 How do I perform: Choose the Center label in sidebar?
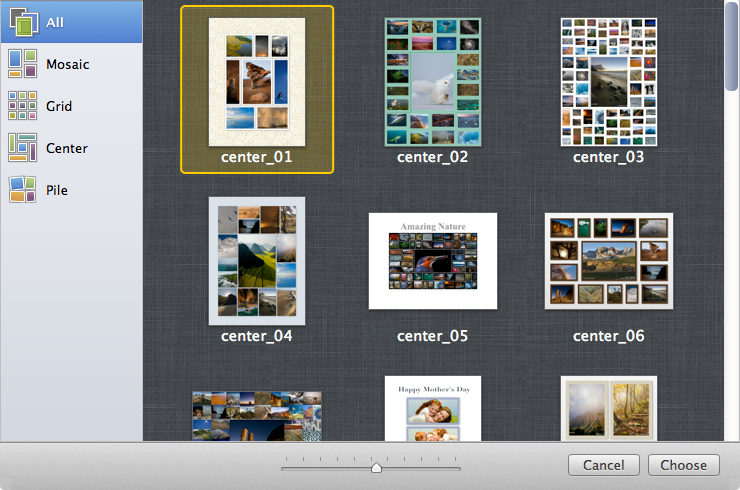67,148
